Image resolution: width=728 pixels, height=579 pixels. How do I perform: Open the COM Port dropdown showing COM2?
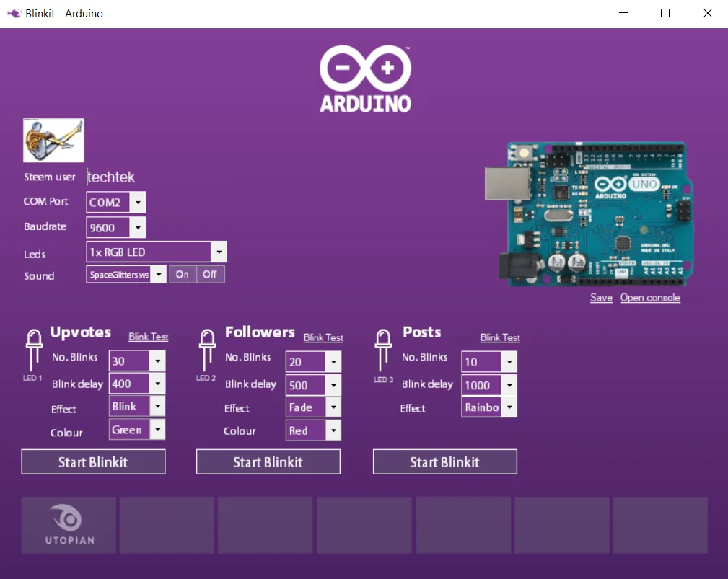point(115,203)
